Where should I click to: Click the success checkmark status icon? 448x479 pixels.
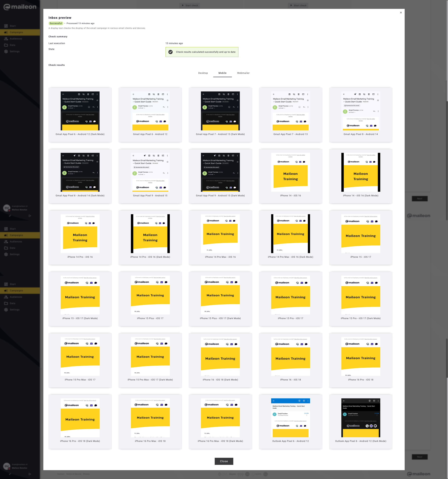170,52
